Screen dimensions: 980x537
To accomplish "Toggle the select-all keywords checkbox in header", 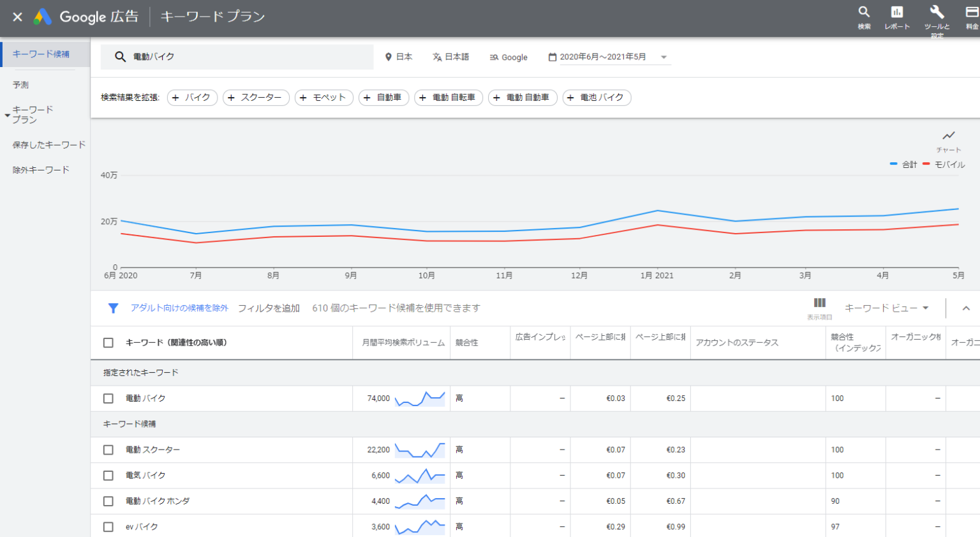I will 108,343.
